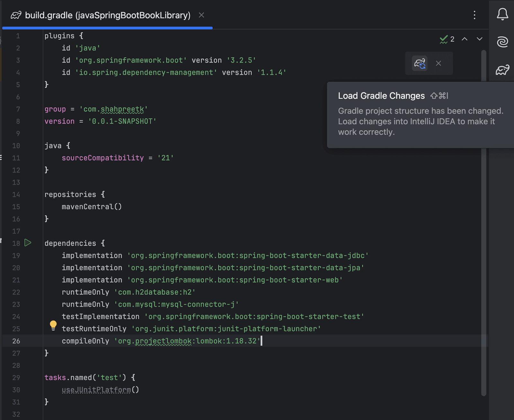Click the yellow intention lightbulb icon
Screen dimensions: 514x420
click(53, 326)
